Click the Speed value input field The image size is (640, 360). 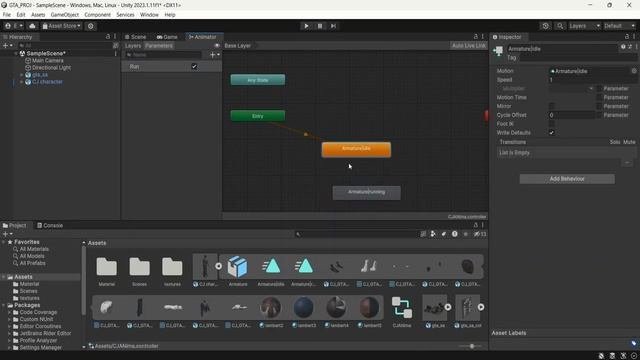[592, 80]
